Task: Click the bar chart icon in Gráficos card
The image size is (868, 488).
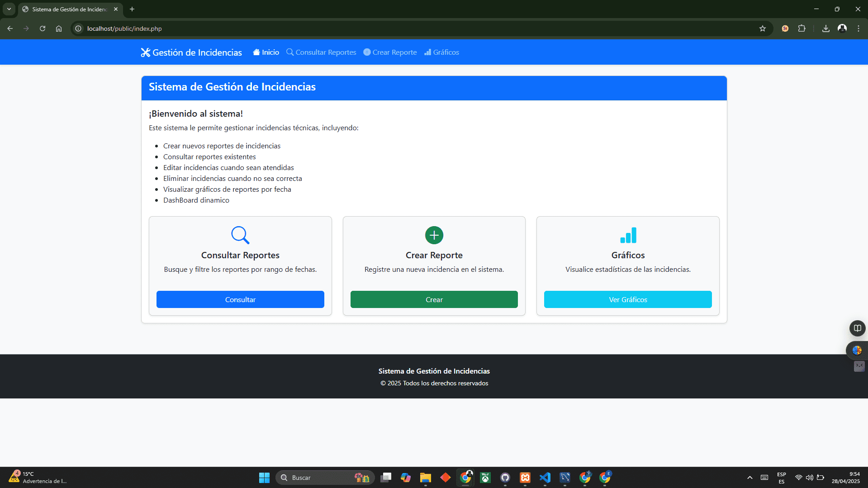Action: (x=628, y=235)
